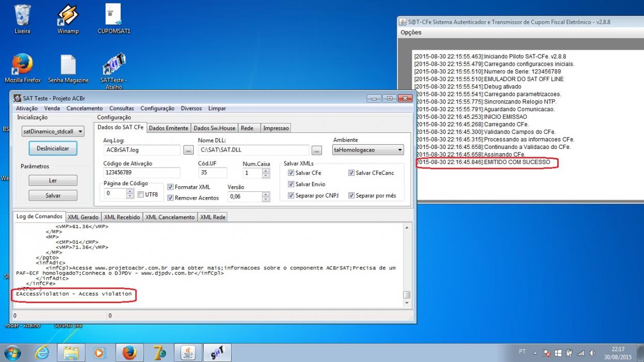
Task: Enable the UTF8 checkbox
Action: coord(141,194)
